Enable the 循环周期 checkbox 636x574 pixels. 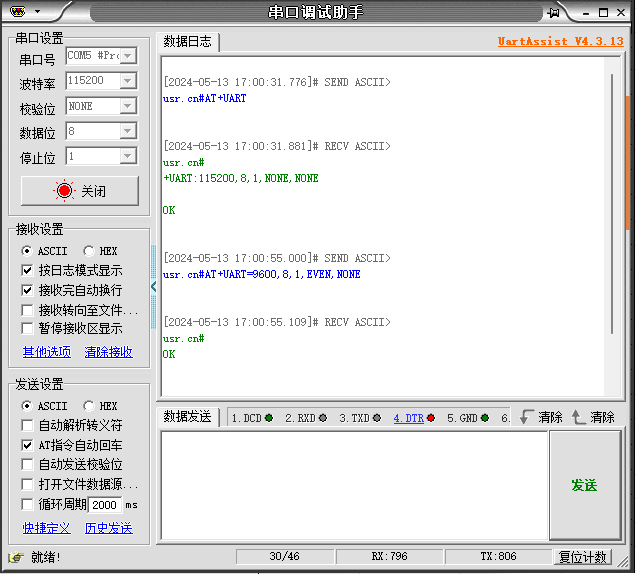pos(28,504)
